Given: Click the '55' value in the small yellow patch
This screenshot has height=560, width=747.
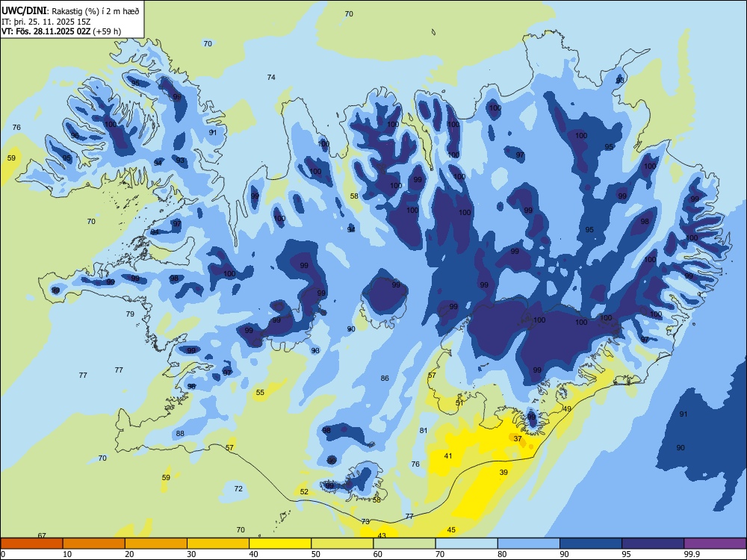Looking at the screenshot, I should tap(260, 393).
